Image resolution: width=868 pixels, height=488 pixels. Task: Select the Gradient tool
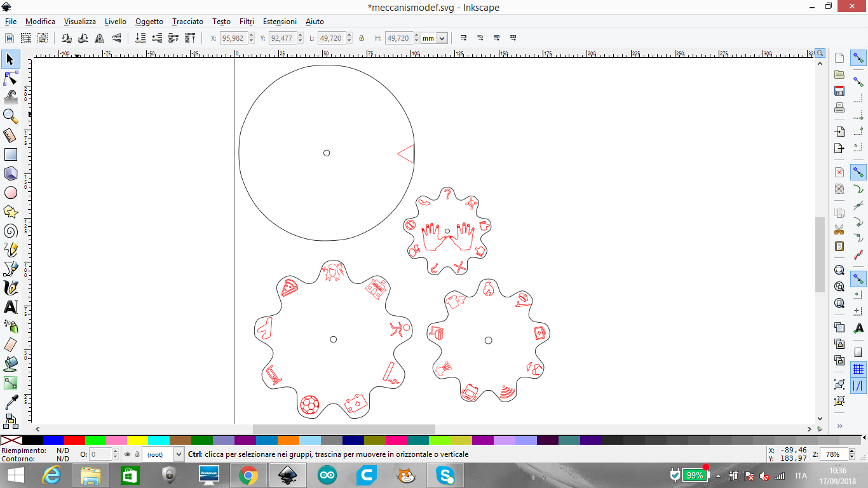(x=10, y=383)
